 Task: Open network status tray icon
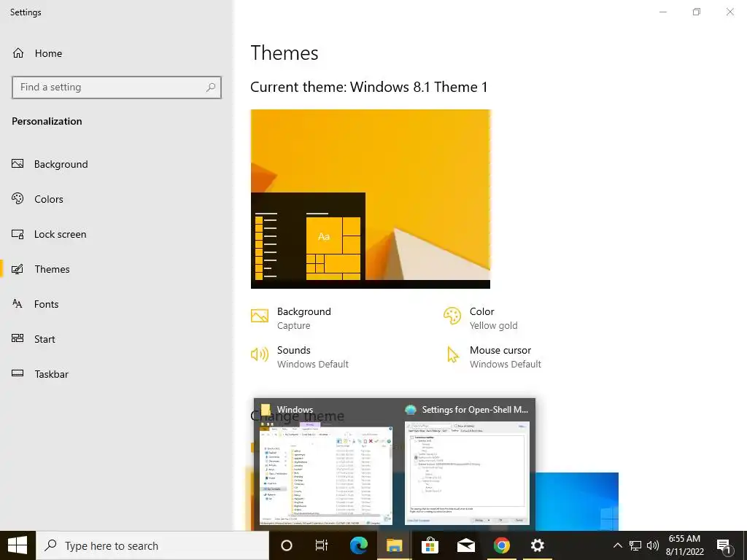(x=635, y=545)
